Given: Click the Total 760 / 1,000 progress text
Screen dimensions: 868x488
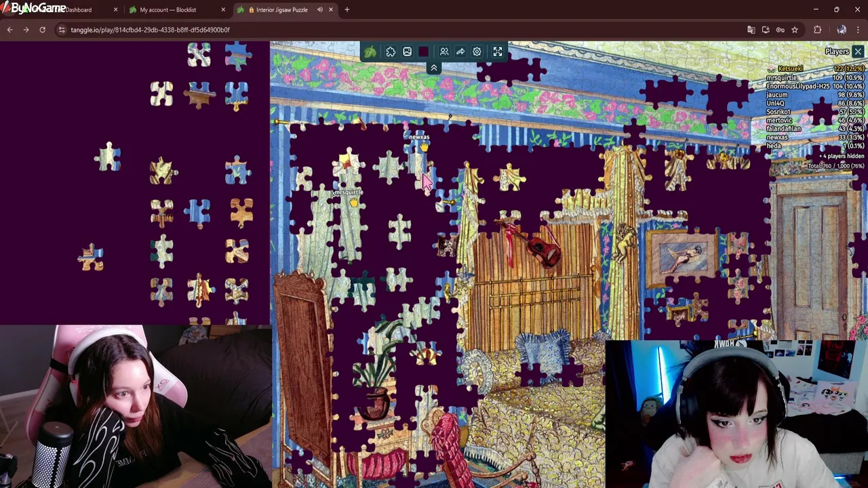Looking at the screenshot, I should [836, 165].
